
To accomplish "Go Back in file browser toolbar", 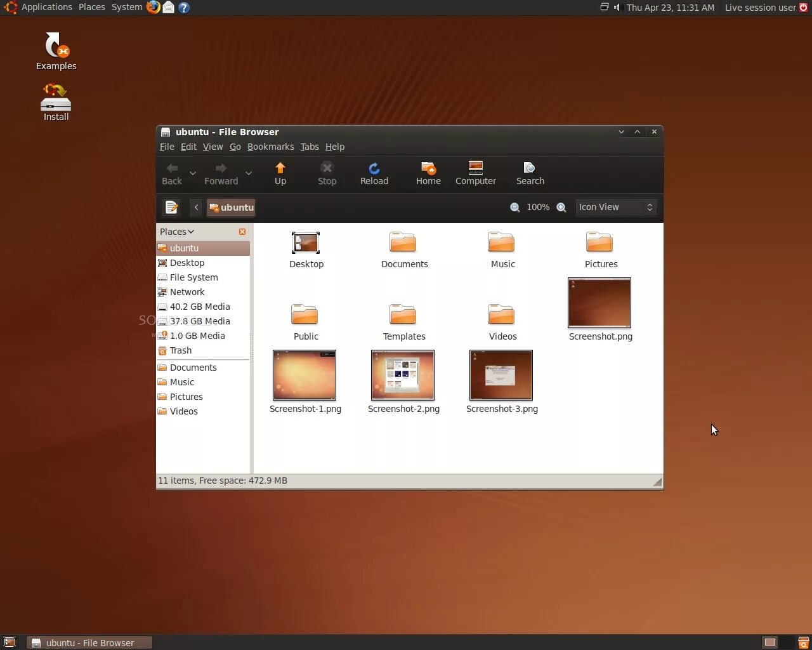I will click(x=172, y=174).
